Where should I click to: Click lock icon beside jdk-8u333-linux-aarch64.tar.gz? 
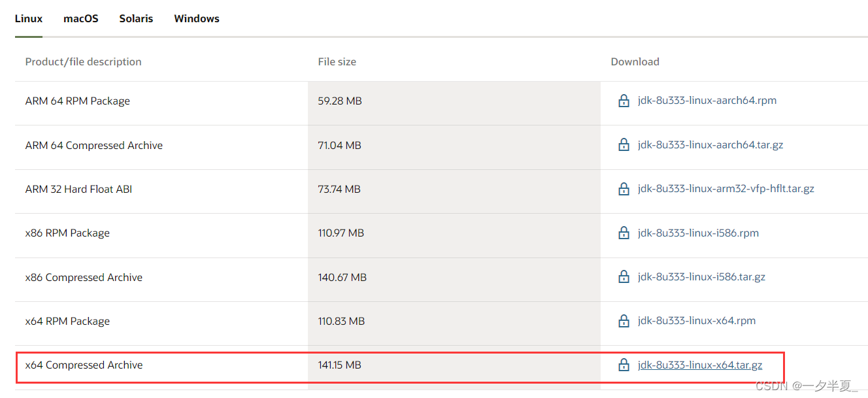(624, 145)
